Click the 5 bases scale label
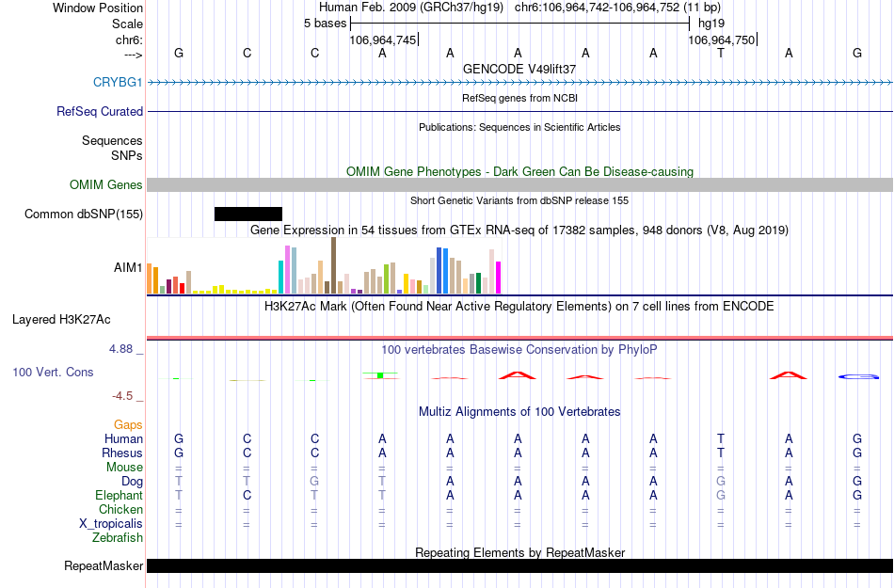This screenshot has width=894, height=588. (325, 24)
